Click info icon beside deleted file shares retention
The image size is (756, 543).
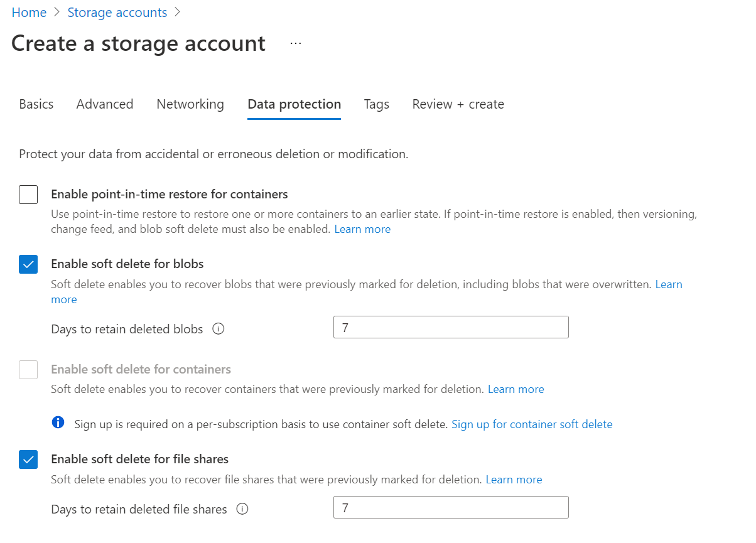click(242, 509)
